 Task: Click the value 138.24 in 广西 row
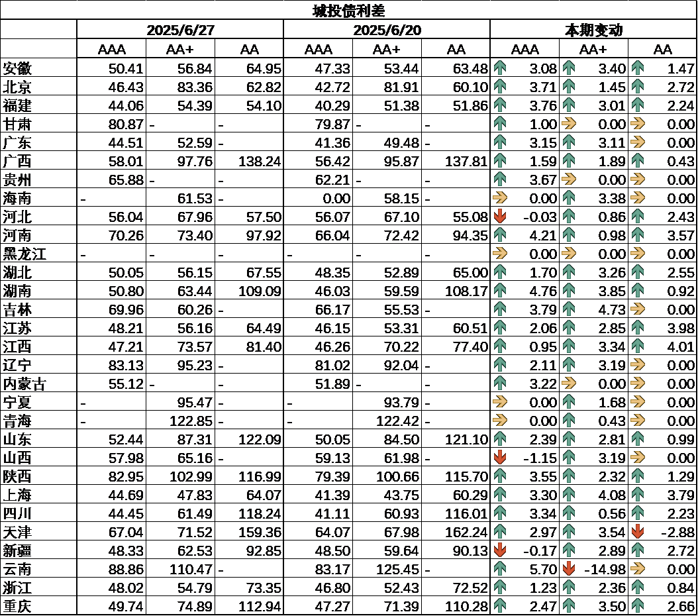click(260, 161)
